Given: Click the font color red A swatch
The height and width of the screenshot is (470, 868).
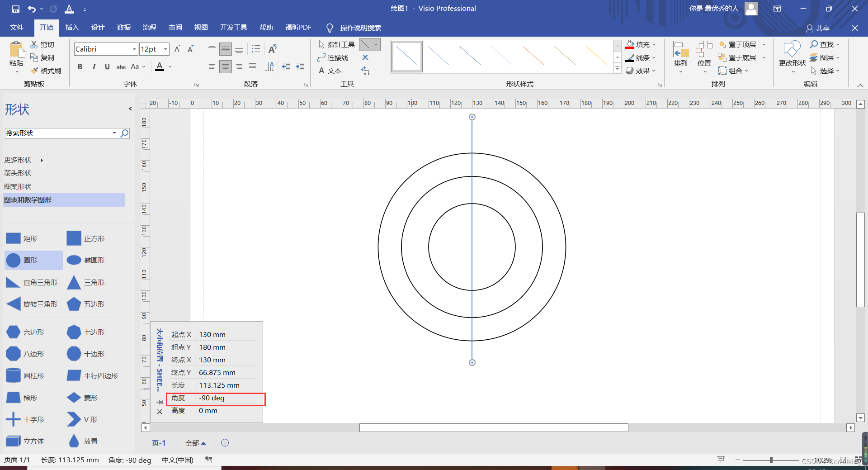Looking at the screenshot, I should click(x=160, y=67).
